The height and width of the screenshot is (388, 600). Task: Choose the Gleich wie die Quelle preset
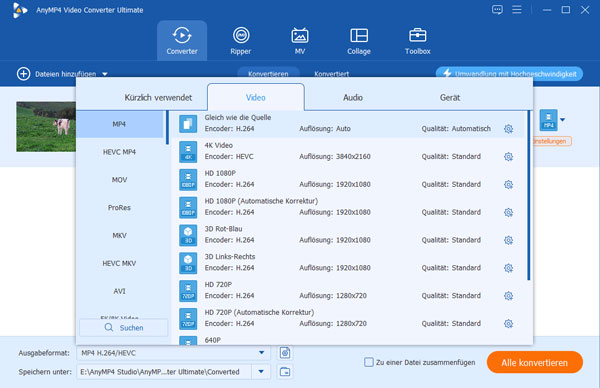tap(346, 124)
